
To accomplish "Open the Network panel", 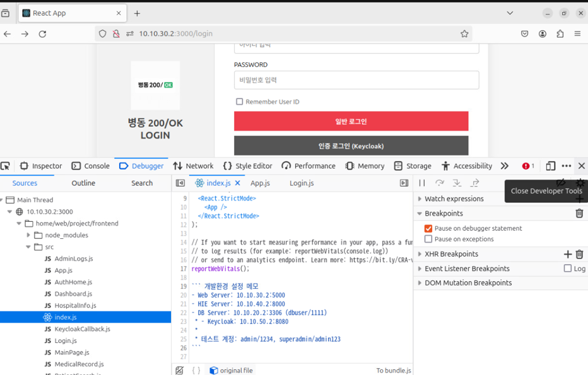I will tap(193, 166).
